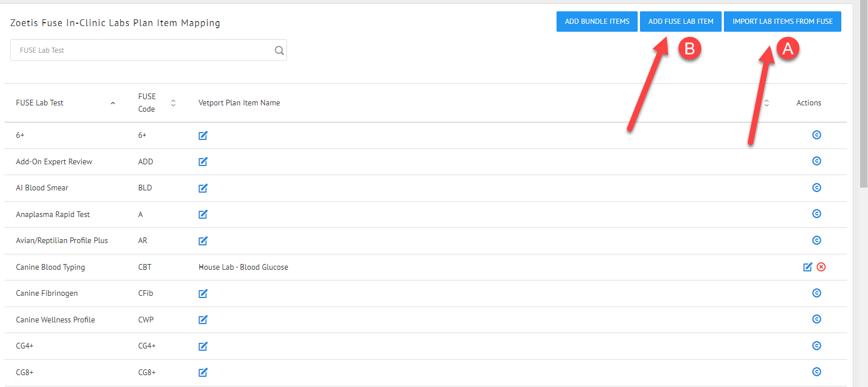868x387 pixels.
Task: Click Avian/Reptilian Profile Plus name
Action: [x=62, y=240]
